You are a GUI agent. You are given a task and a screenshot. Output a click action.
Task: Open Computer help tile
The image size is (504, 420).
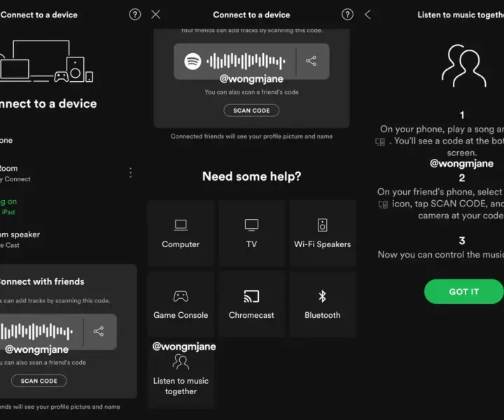181,233
